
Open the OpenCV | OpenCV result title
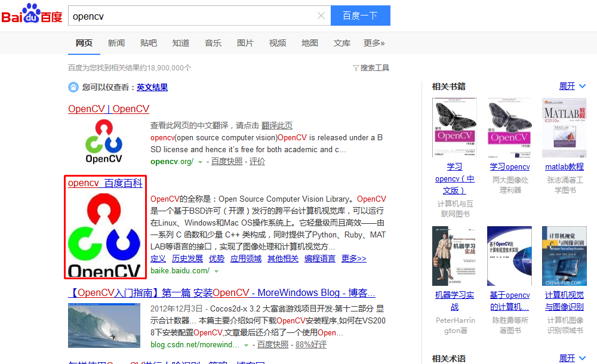tap(109, 109)
